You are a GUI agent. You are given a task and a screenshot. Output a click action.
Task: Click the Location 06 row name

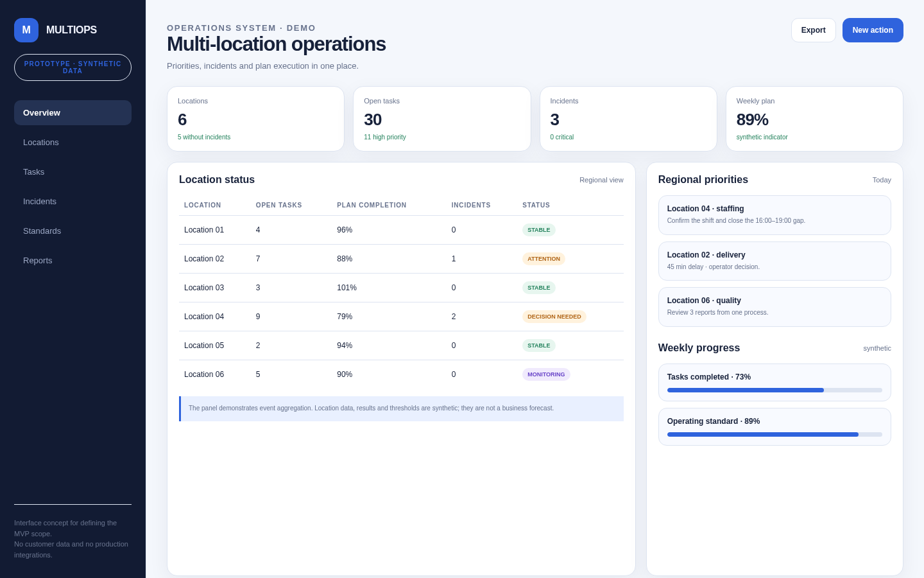pyautogui.click(x=204, y=374)
